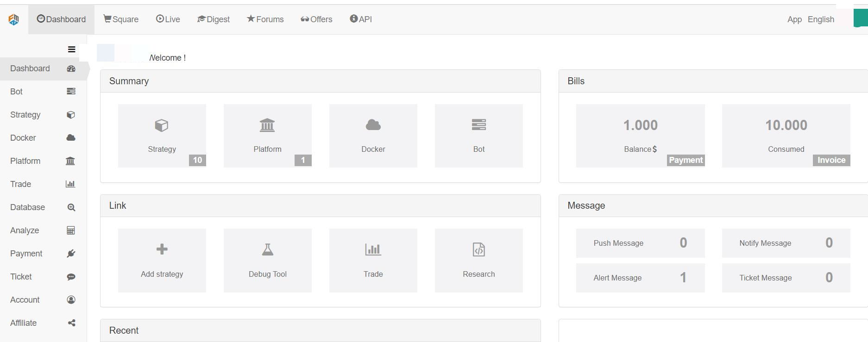Click the Database search icon in sidebar

click(71, 207)
